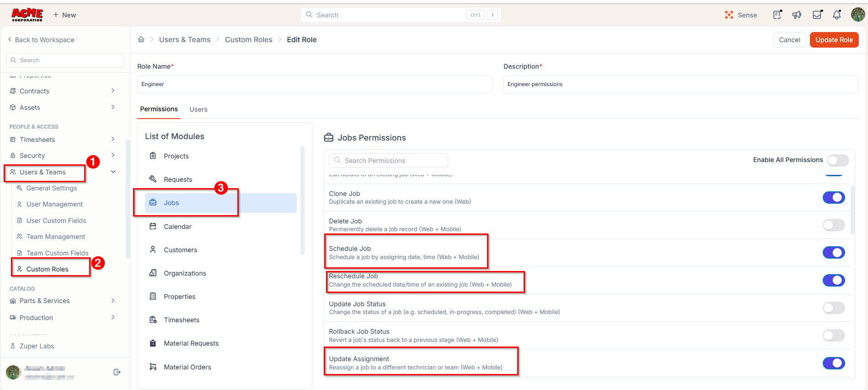Expand Parts & Services chevron
The height and width of the screenshot is (390, 868).
click(113, 301)
